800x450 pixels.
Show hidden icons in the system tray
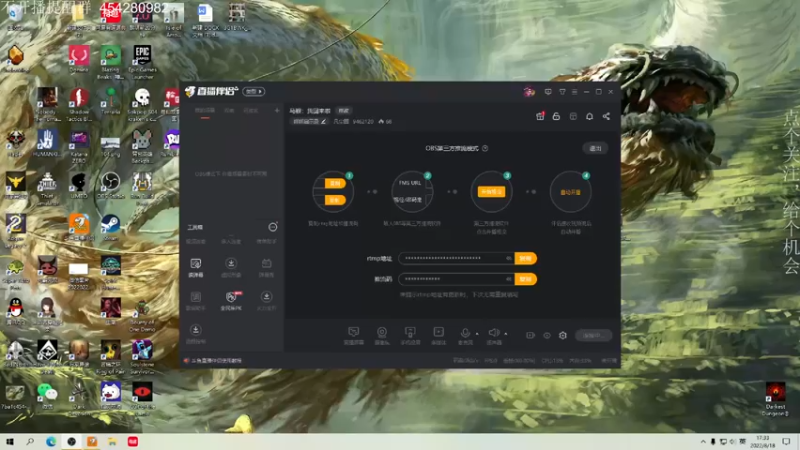tap(703, 441)
